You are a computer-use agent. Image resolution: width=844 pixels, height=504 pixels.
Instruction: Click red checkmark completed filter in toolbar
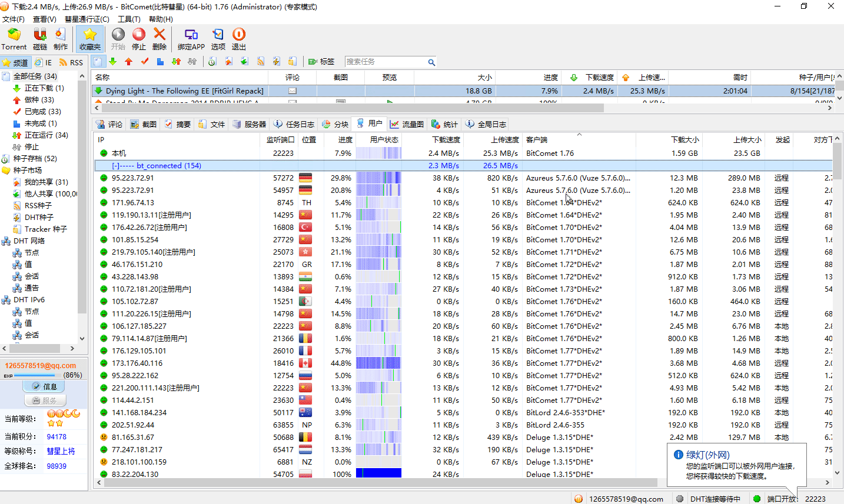tap(144, 62)
